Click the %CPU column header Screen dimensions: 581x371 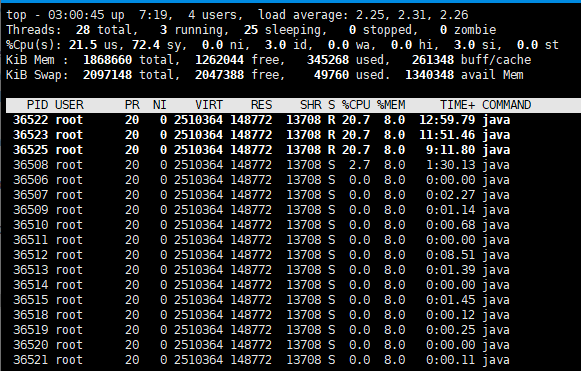356,105
